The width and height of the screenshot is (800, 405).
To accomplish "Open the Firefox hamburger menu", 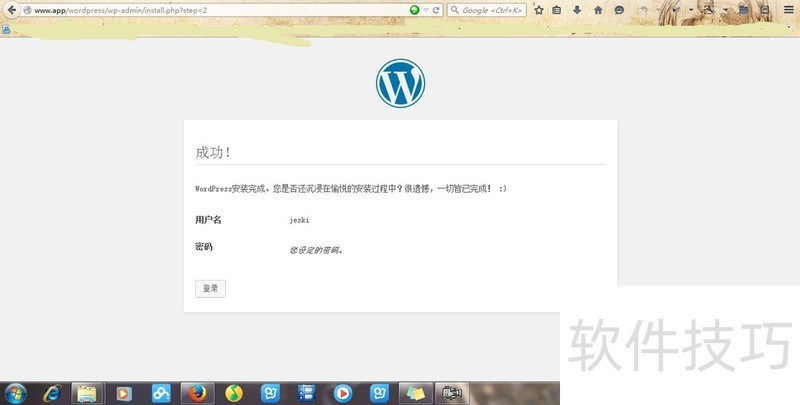I will pyautogui.click(x=789, y=10).
